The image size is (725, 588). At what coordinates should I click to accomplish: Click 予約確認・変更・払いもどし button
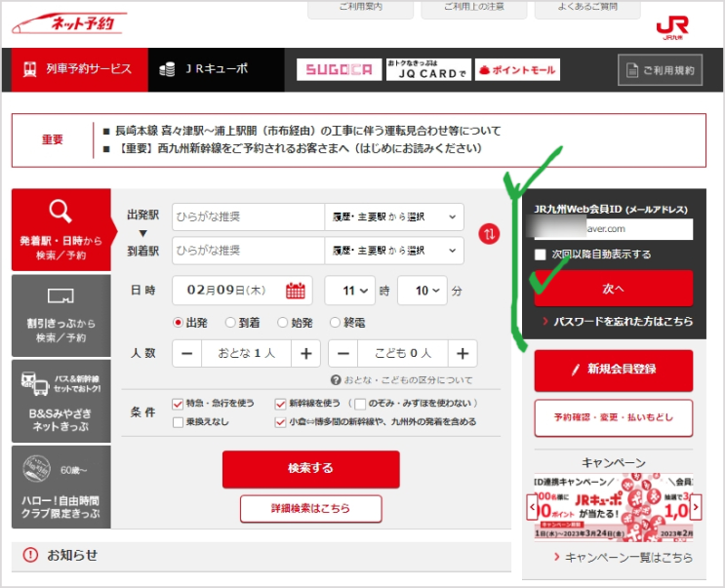[614, 417]
